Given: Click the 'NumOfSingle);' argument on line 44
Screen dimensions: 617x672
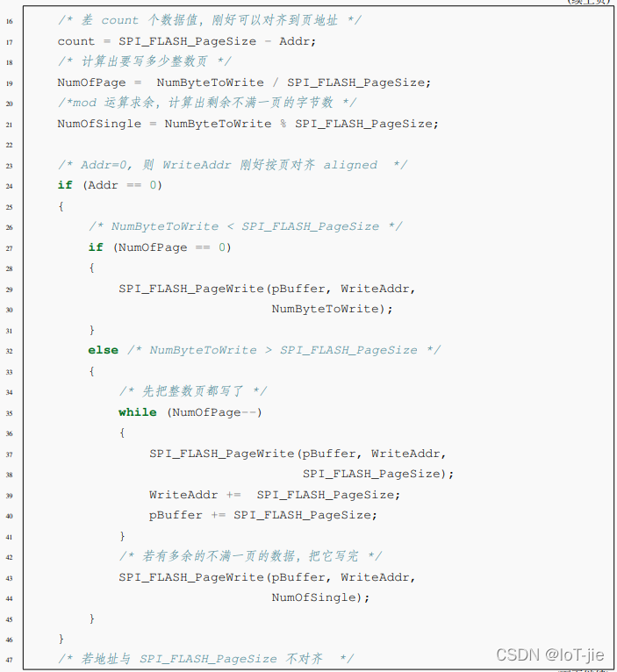Looking at the screenshot, I should coord(320,597).
